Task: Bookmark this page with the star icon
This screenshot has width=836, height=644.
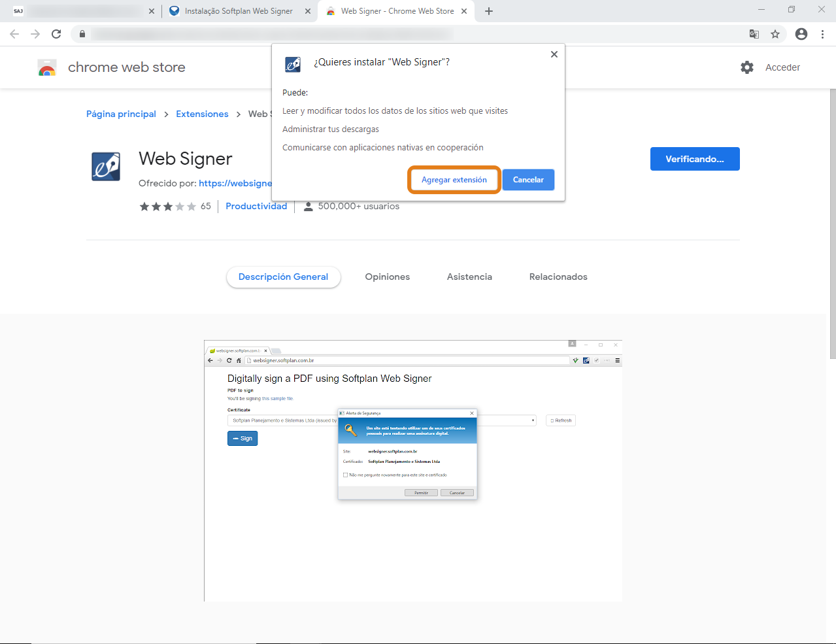Action: 775,34
